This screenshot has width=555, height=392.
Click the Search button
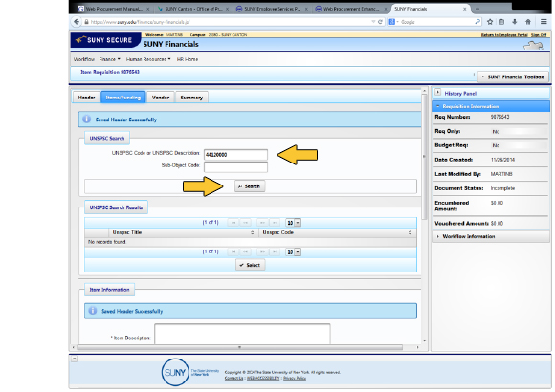pyautogui.click(x=250, y=186)
